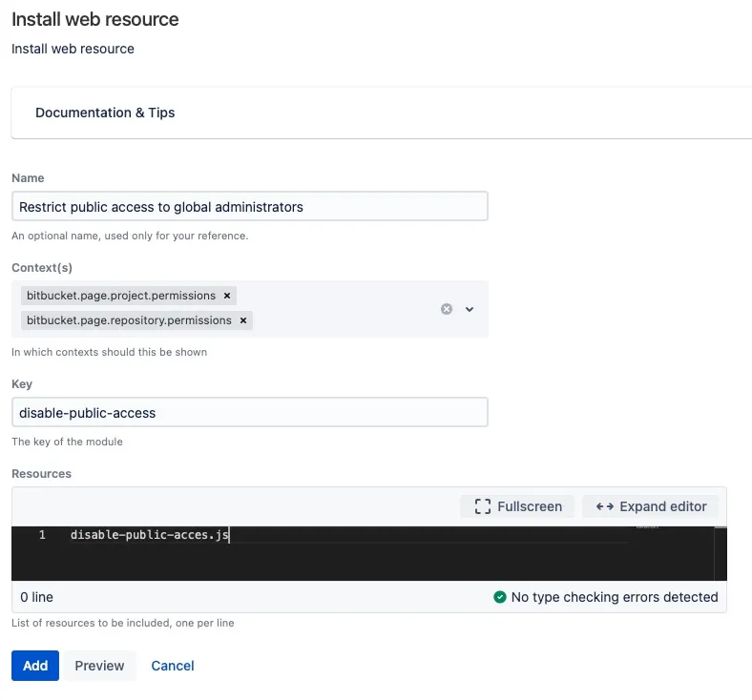Image resolution: width=752 pixels, height=700 pixels.
Task: Click the Expand editor button
Action: [650, 506]
